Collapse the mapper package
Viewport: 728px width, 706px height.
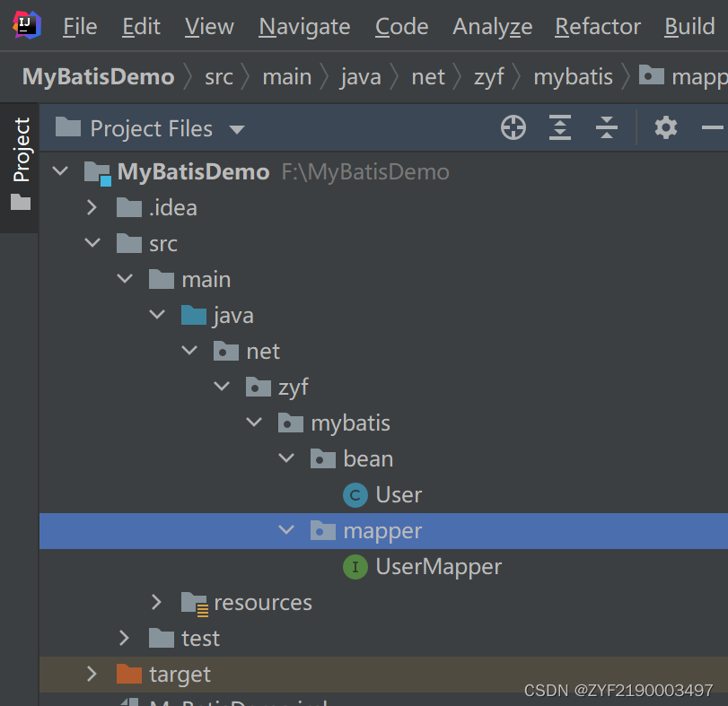pyautogui.click(x=286, y=529)
